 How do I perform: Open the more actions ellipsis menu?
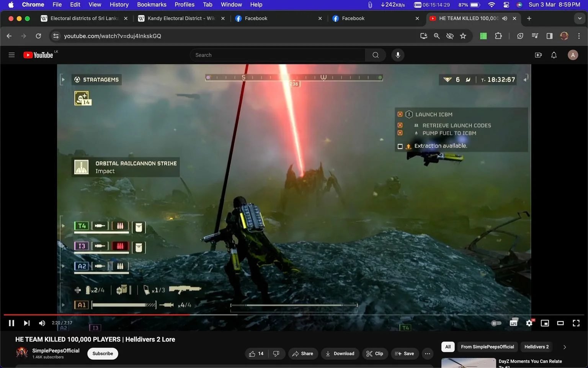click(428, 353)
